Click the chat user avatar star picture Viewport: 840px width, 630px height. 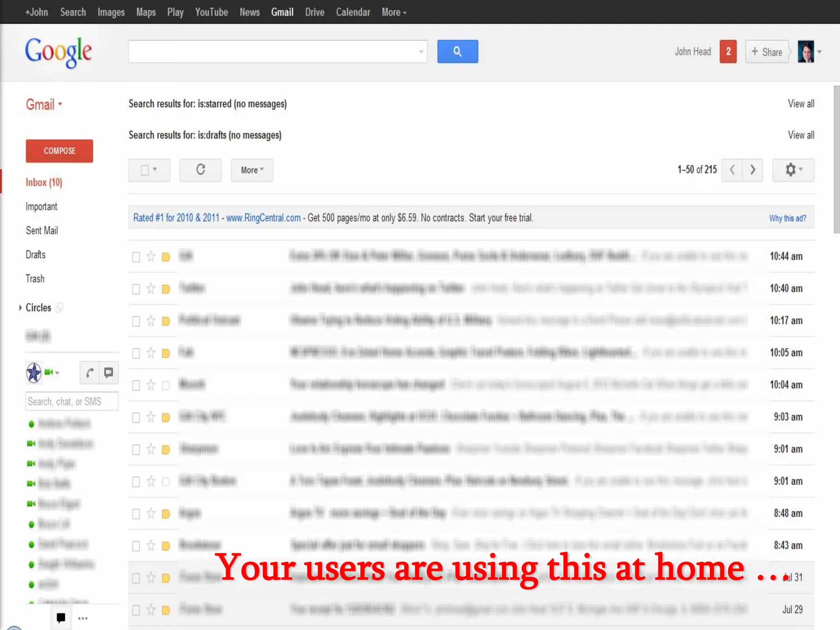point(34,373)
